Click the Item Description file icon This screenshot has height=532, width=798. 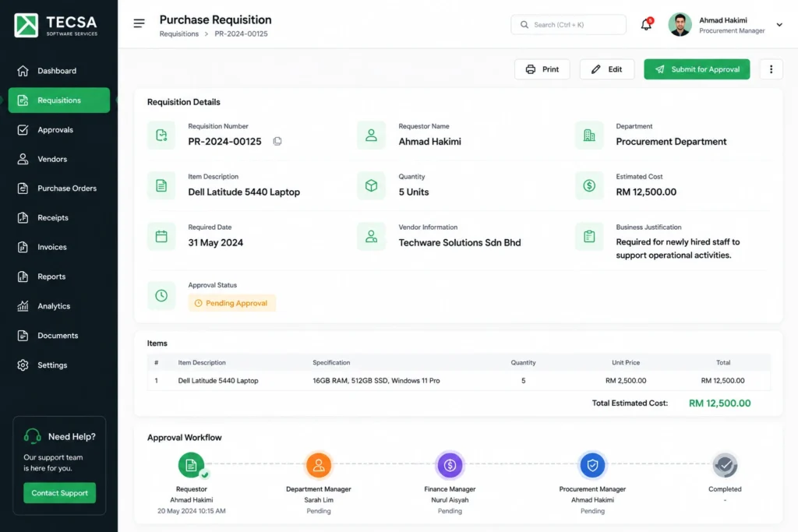point(161,185)
